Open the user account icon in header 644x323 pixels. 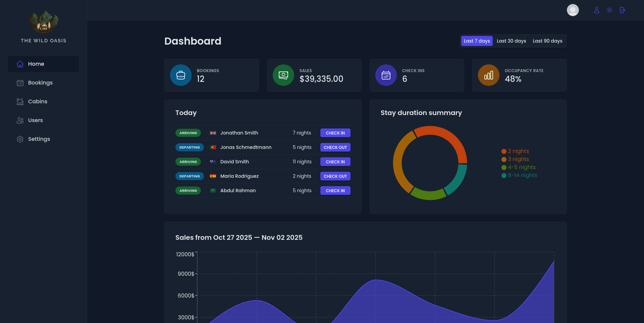[596, 10]
